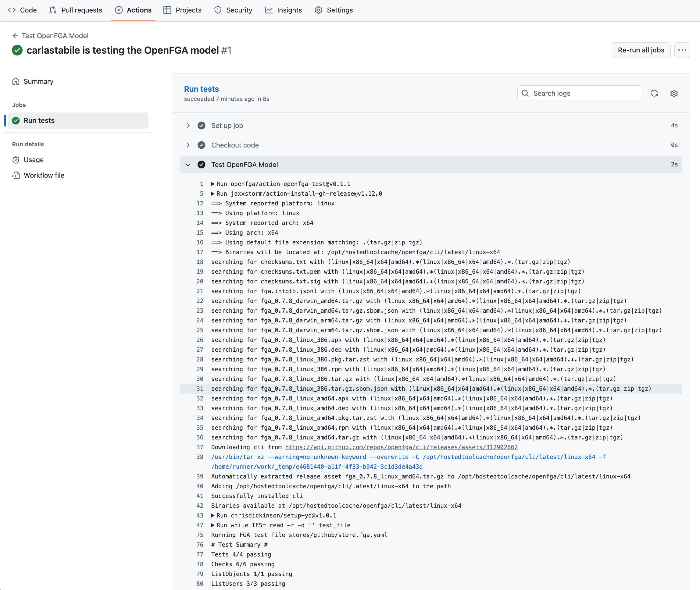
Task: Open the Workflow file icon
Action: click(x=16, y=175)
